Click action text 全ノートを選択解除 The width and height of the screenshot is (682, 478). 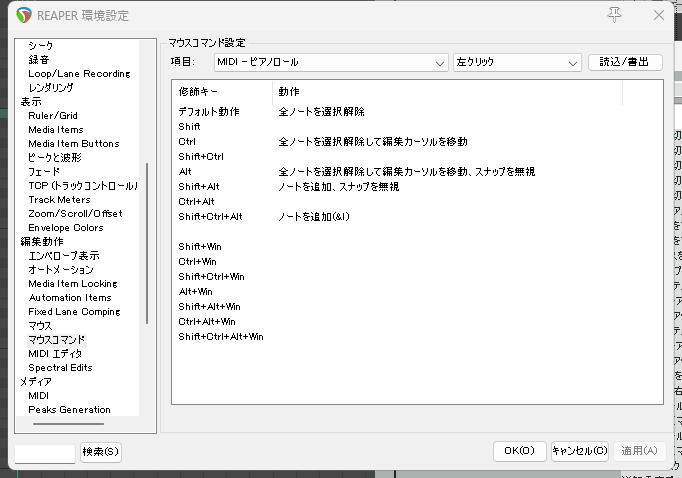click(x=321, y=112)
